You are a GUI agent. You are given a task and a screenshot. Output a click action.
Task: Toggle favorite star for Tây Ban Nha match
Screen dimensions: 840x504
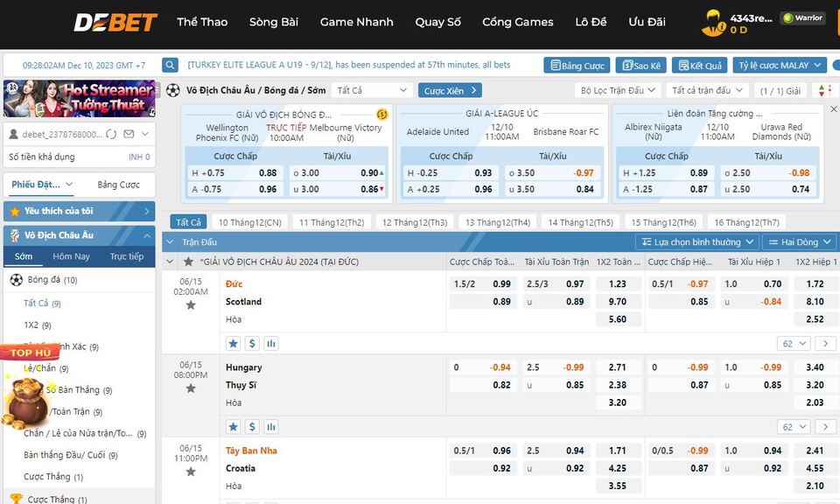tap(191, 472)
